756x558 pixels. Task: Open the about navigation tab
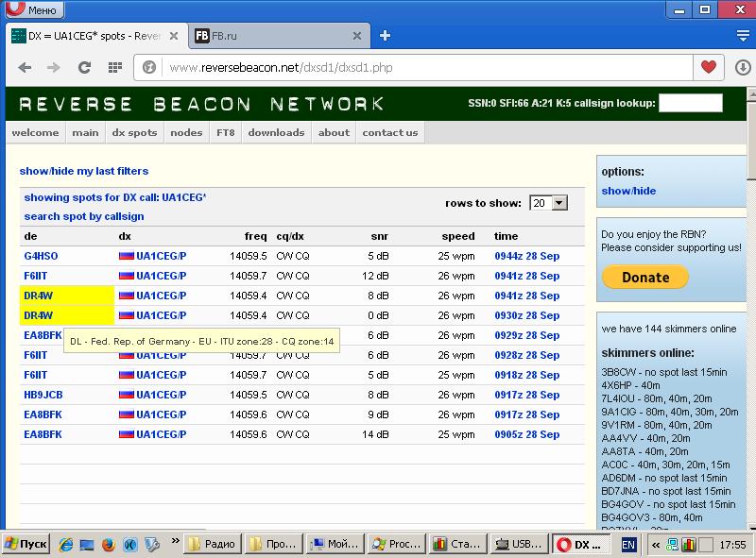pyautogui.click(x=334, y=132)
